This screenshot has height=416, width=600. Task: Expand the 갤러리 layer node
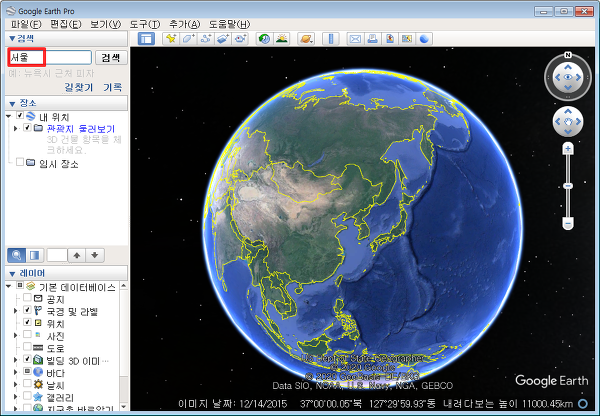(x=15, y=396)
